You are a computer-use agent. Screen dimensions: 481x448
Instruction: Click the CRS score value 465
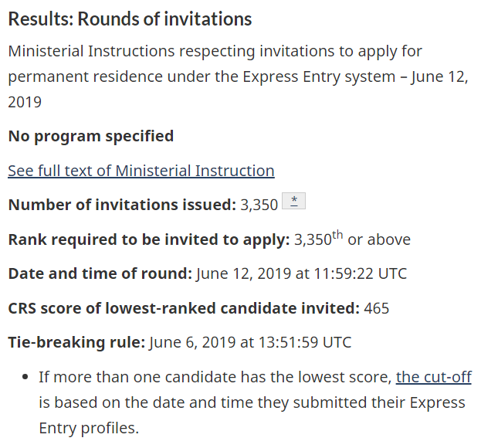(377, 308)
